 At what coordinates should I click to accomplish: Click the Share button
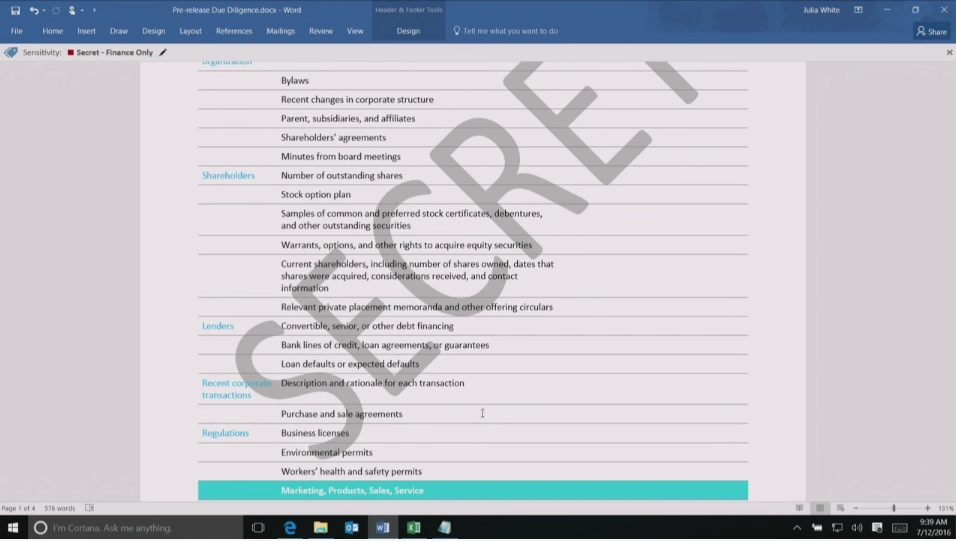click(931, 31)
